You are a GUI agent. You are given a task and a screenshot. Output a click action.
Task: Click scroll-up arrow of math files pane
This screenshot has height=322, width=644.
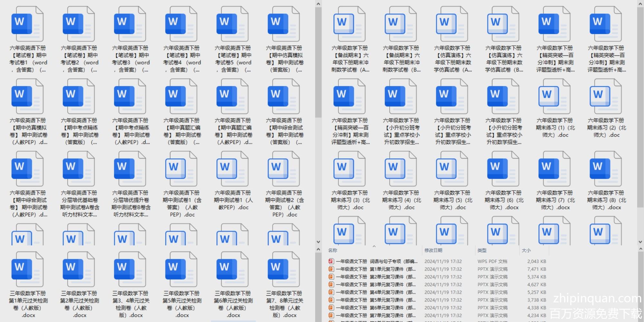click(640, 4)
